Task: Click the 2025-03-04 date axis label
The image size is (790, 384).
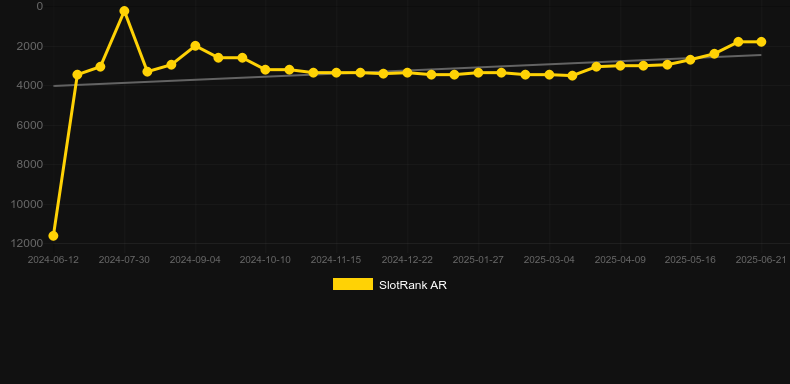Action: (549, 260)
